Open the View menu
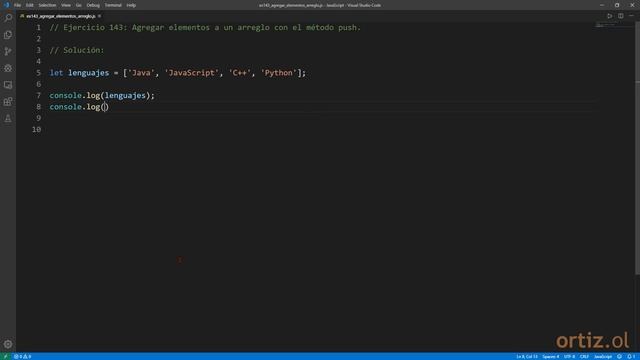 (x=66, y=5)
